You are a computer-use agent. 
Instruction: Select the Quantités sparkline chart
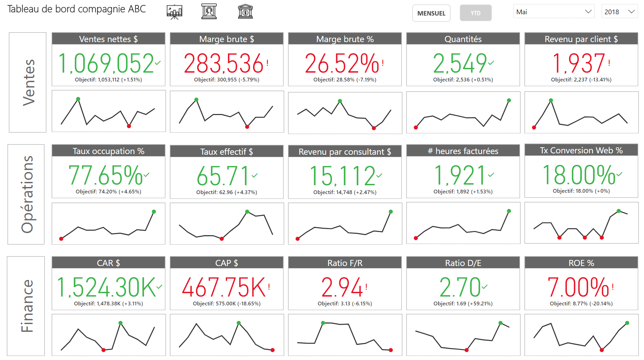click(x=463, y=112)
